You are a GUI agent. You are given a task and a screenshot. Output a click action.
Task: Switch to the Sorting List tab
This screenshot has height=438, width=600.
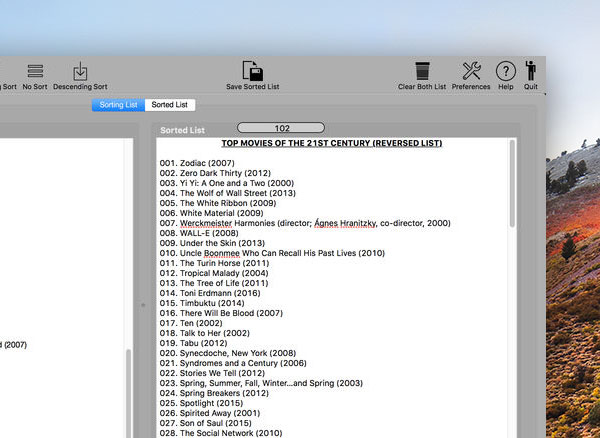pyautogui.click(x=118, y=105)
